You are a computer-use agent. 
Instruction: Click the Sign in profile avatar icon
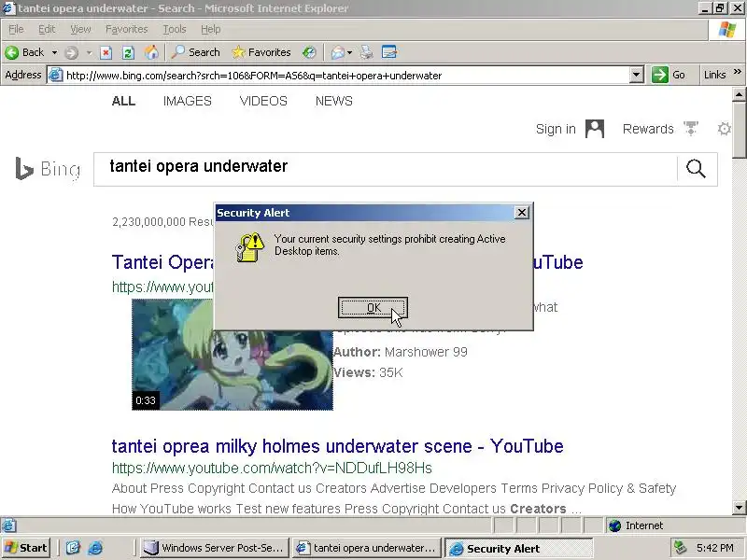(595, 129)
